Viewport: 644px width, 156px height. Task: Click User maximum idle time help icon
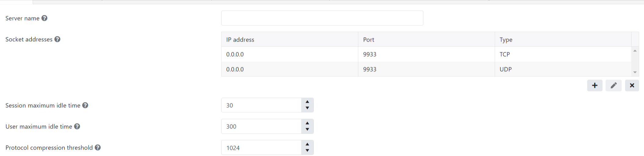tap(77, 127)
